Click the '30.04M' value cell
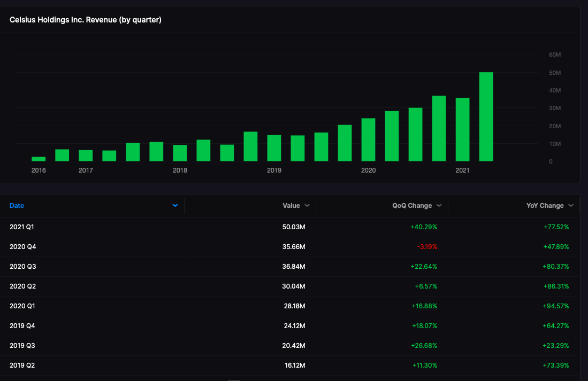The image size is (588, 381). [x=294, y=286]
